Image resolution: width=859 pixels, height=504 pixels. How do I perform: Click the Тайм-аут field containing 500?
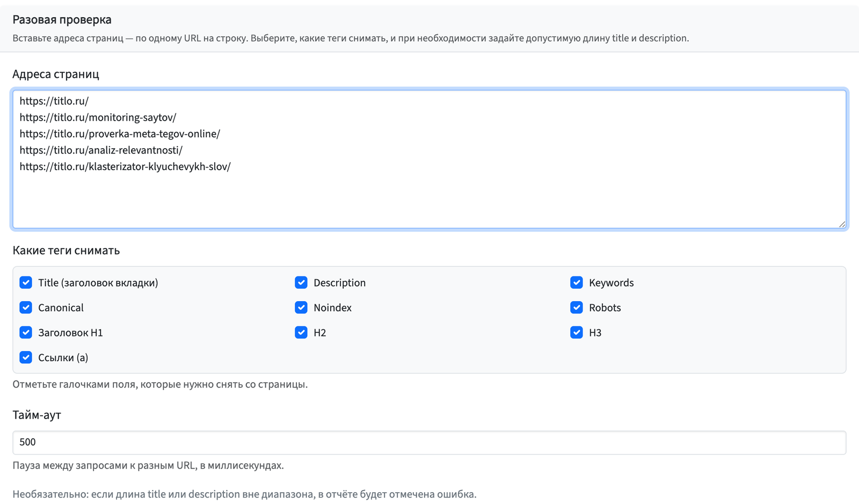pyautogui.click(x=429, y=442)
